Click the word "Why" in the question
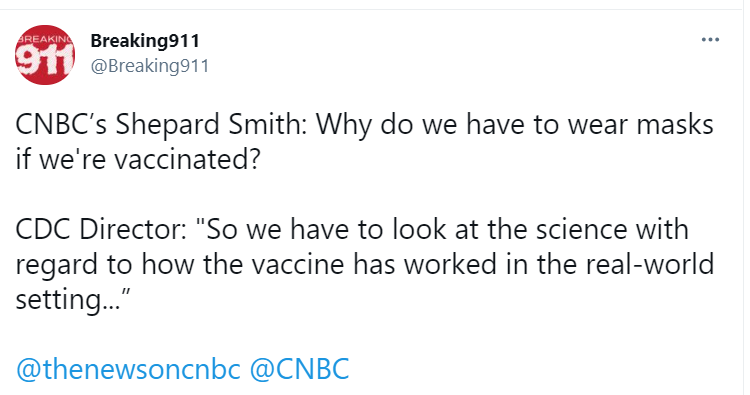 pyautogui.click(x=343, y=125)
